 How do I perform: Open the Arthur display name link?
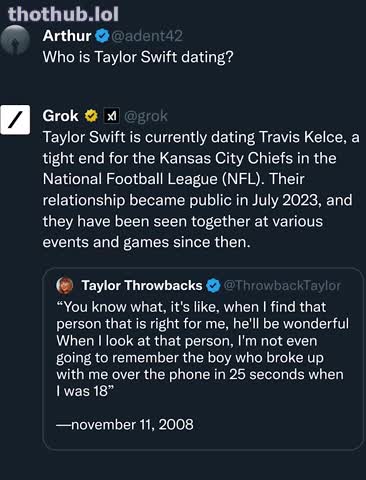(x=67, y=36)
